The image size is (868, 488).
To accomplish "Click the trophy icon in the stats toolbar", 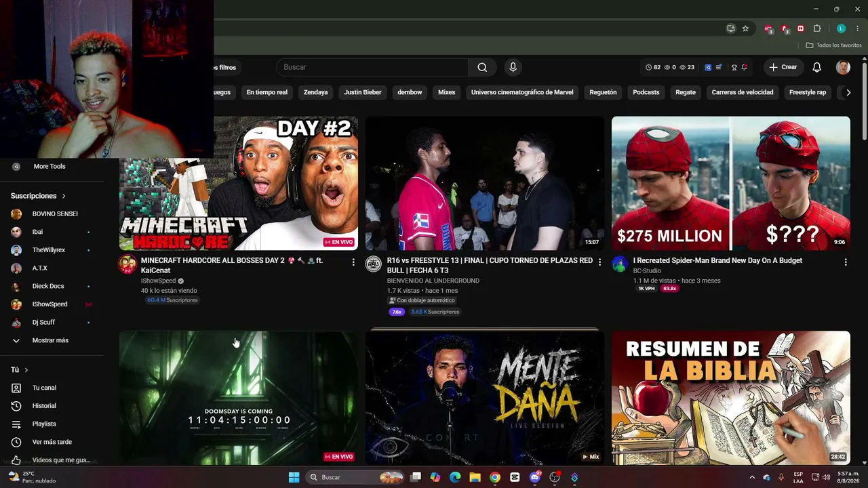I will tap(734, 67).
